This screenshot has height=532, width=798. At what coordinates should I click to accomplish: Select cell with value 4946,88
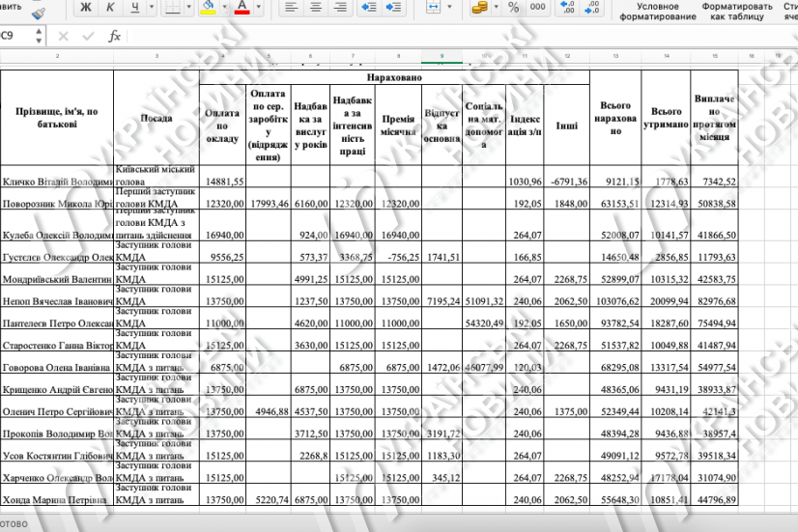pyautogui.click(x=269, y=406)
